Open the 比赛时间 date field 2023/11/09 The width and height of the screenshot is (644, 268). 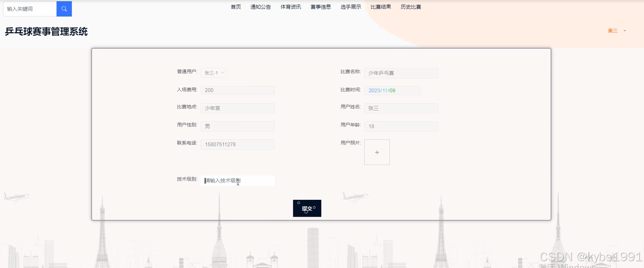click(392, 90)
